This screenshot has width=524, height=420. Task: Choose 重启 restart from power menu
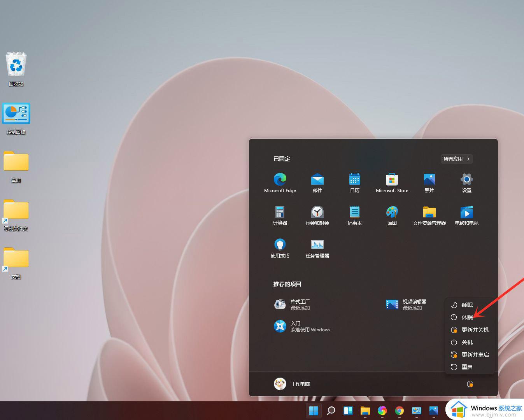coord(470,367)
